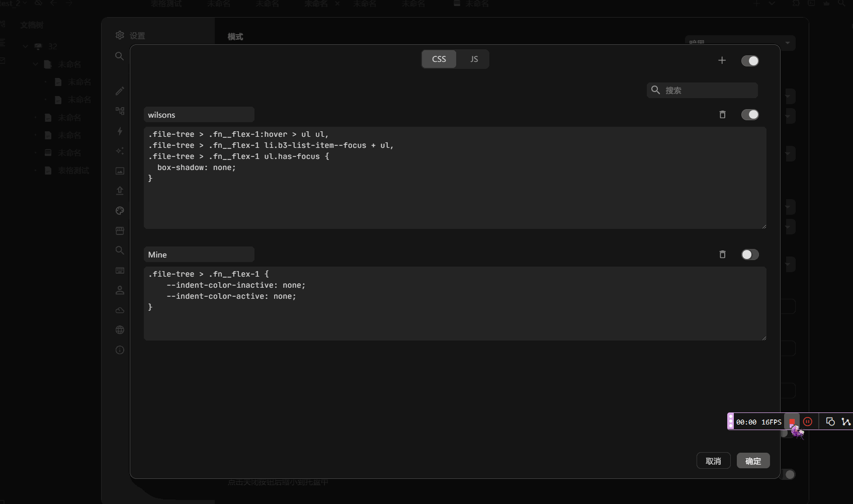This screenshot has height=504, width=853.
Task: Open Flashcard settings via the lightning icon
Action: (120, 131)
